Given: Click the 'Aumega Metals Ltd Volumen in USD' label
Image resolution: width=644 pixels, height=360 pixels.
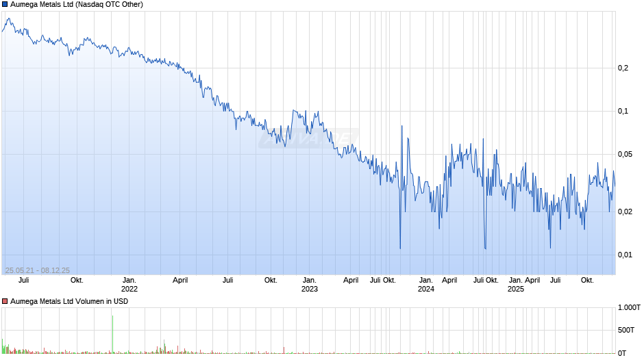Looking at the screenshot, I should point(69,301).
